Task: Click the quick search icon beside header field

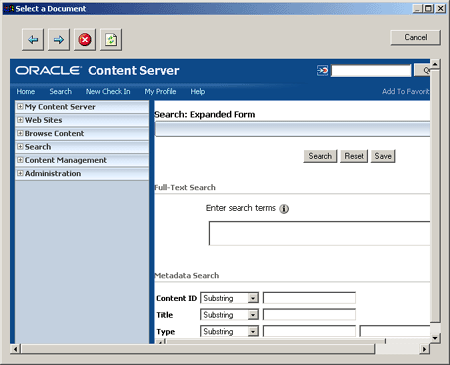Action: [x=322, y=70]
